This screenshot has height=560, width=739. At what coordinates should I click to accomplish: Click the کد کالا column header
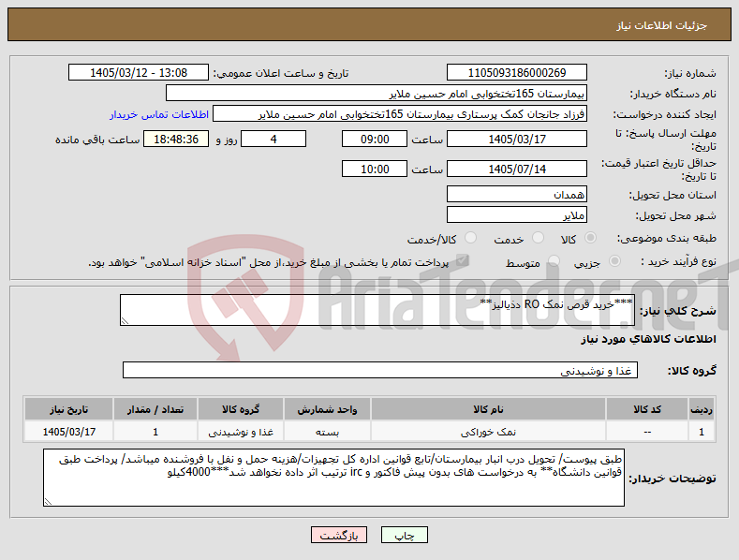point(646,408)
